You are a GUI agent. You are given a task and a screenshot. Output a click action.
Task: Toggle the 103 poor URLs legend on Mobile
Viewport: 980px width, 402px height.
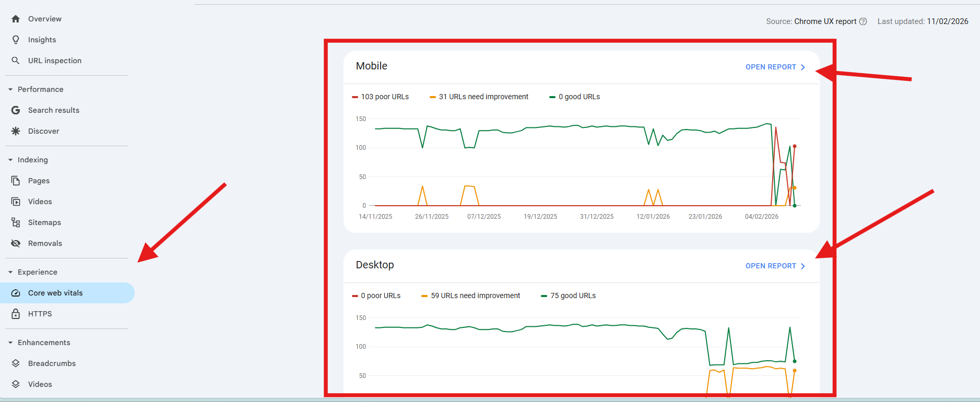tap(381, 97)
